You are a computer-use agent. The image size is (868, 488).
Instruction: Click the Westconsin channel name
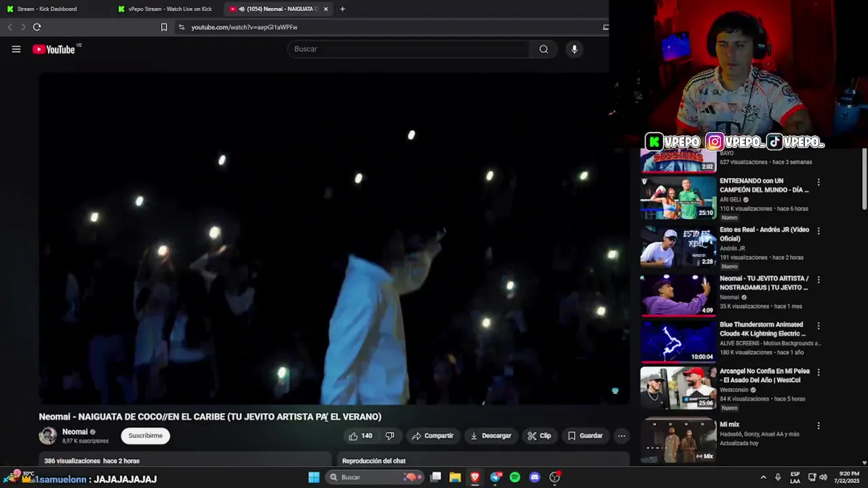pyautogui.click(x=734, y=390)
